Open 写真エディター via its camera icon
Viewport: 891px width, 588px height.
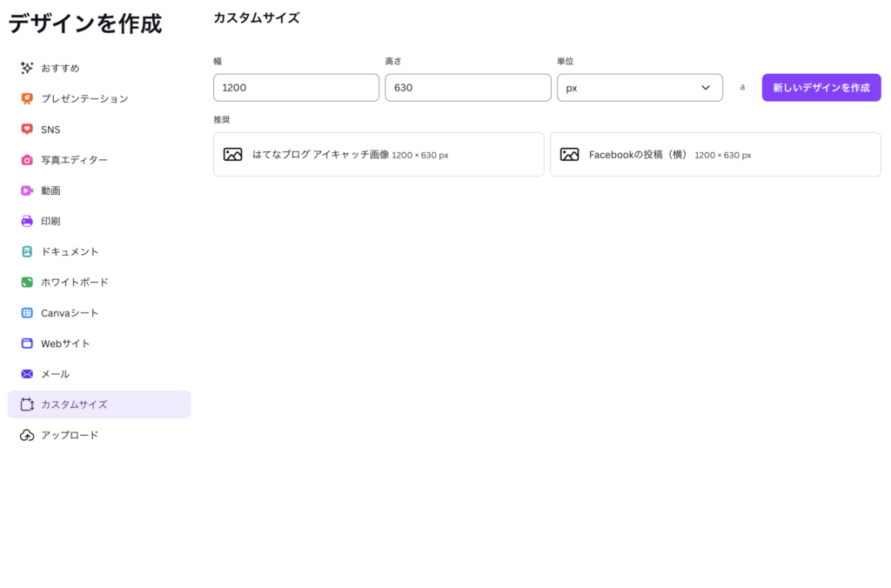27,160
